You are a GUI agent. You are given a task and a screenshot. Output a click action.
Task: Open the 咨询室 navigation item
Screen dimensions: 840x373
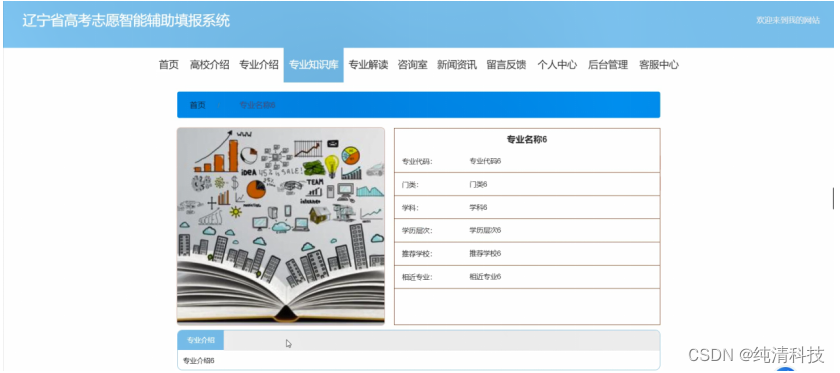click(x=412, y=65)
